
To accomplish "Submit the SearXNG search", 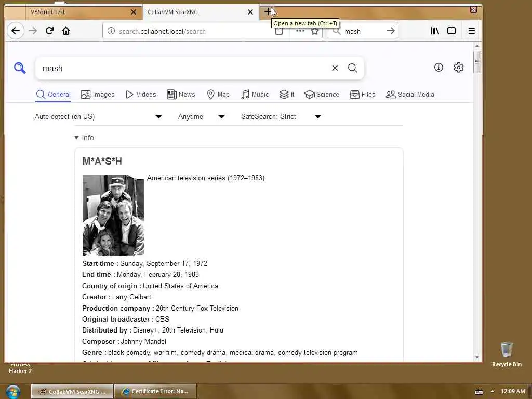I will click(x=353, y=68).
